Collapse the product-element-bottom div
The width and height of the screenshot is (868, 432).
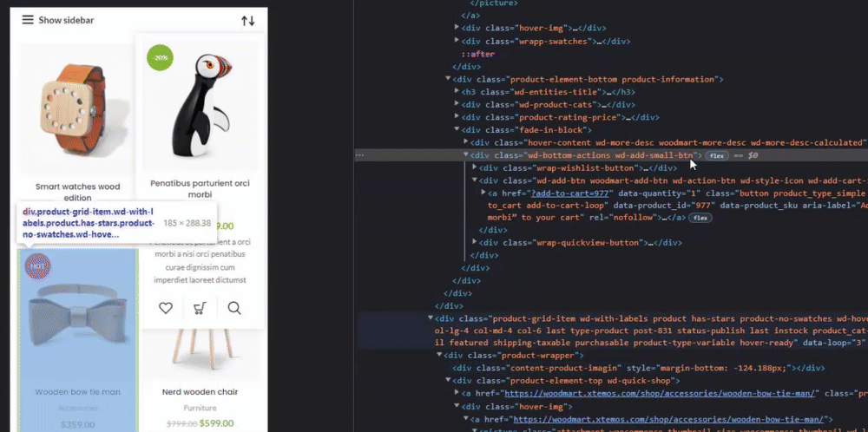tap(448, 79)
